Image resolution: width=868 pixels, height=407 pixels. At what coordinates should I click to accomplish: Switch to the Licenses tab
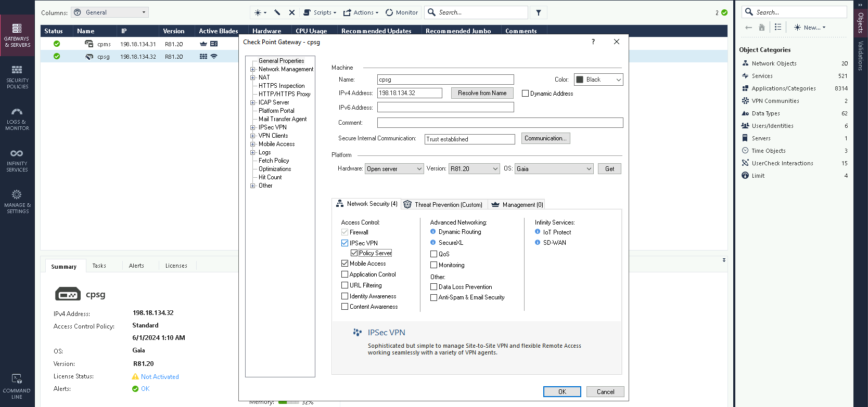(176, 266)
